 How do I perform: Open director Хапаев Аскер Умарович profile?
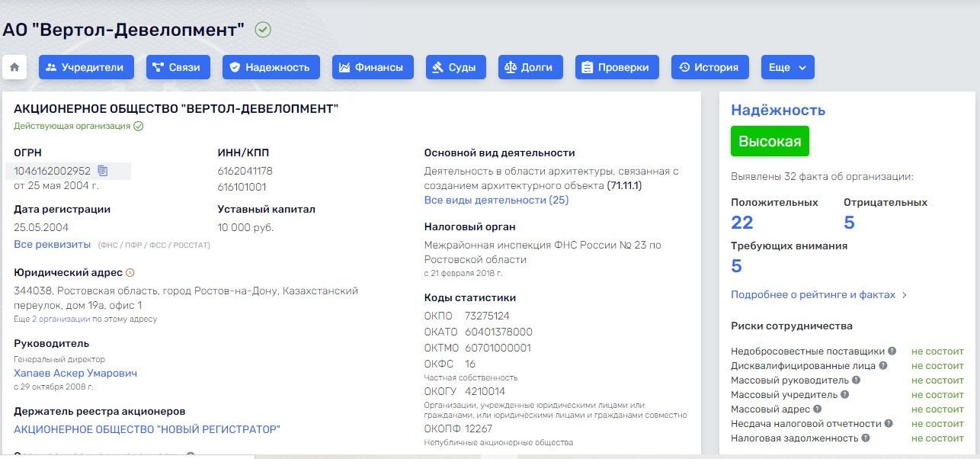coord(75,374)
